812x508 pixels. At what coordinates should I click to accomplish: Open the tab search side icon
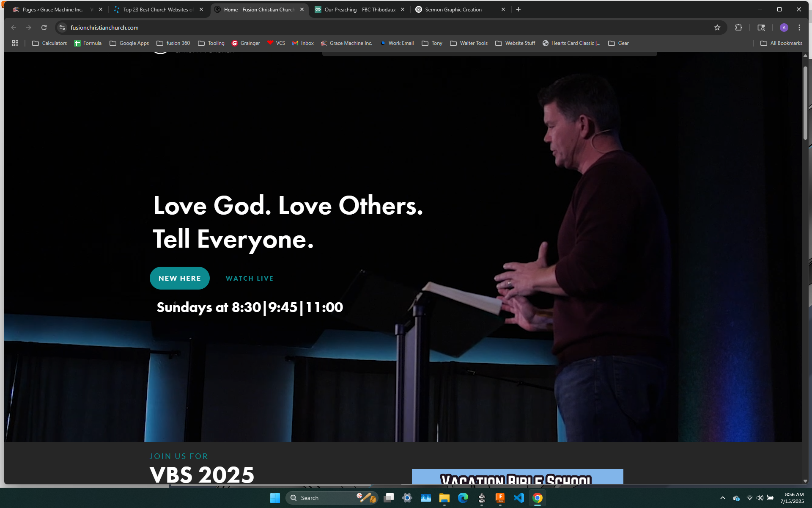pos(761,28)
